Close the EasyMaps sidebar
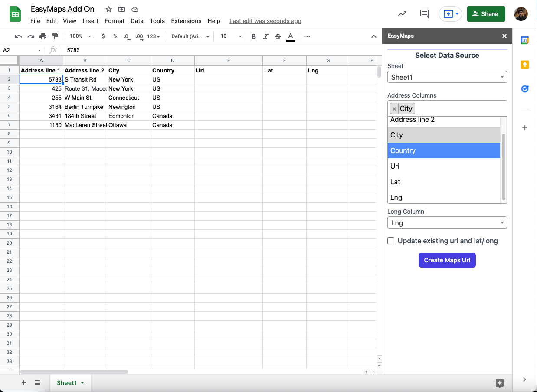 [x=504, y=36]
